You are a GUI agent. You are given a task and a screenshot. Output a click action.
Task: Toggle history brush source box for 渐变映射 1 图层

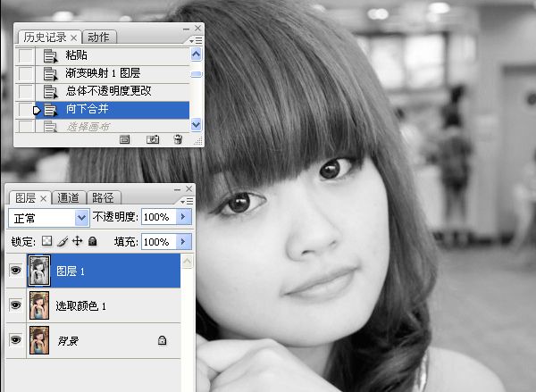[26, 73]
